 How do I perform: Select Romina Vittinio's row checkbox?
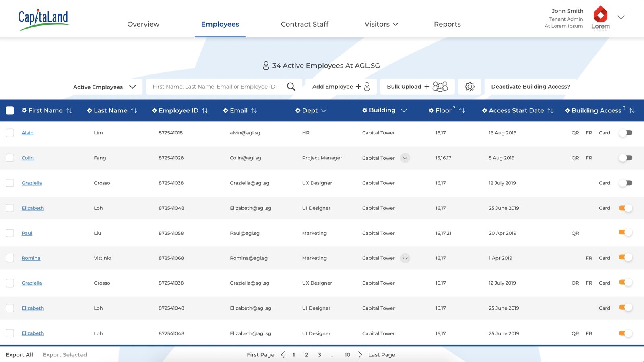[x=10, y=258]
